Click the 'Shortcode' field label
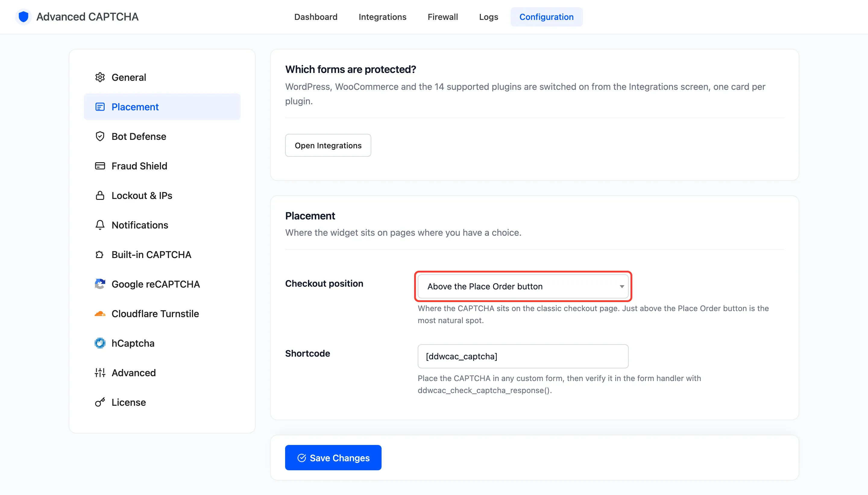 click(308, 354)
